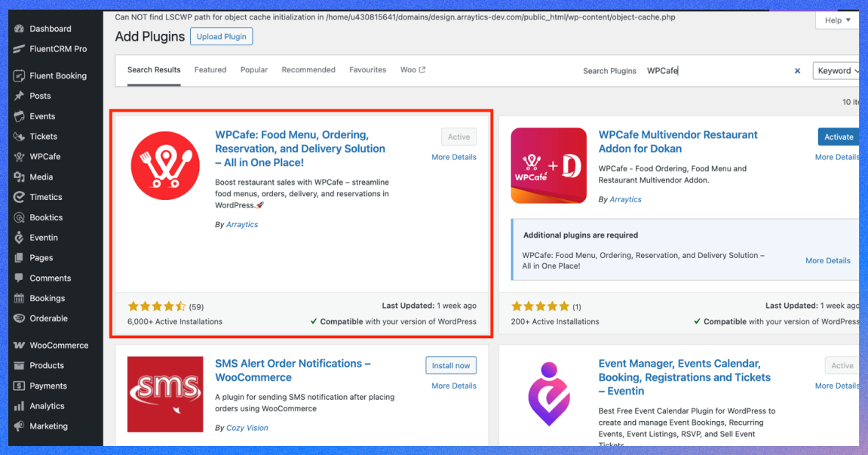Switch to the Search Results tab
This screenshot has height=455, width=868.
tap(154, 70)
